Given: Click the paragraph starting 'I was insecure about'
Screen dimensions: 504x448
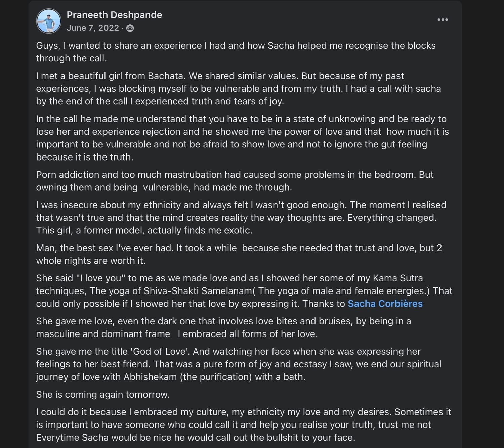Looking at the screenshot, I should pyautogui.click(x=241, y=218).
